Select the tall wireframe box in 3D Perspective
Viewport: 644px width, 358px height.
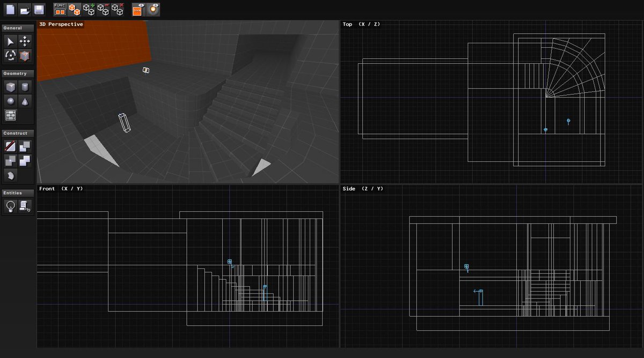click(124, 122)
